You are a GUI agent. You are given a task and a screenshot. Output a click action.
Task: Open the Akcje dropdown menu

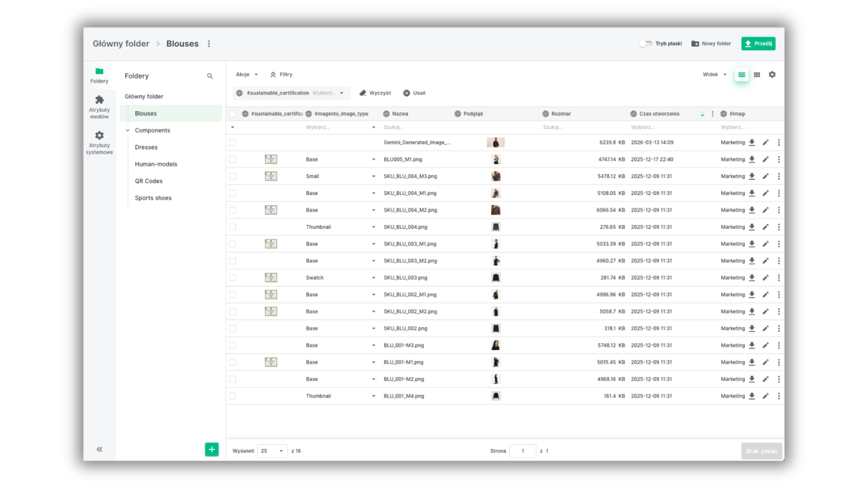247,75
